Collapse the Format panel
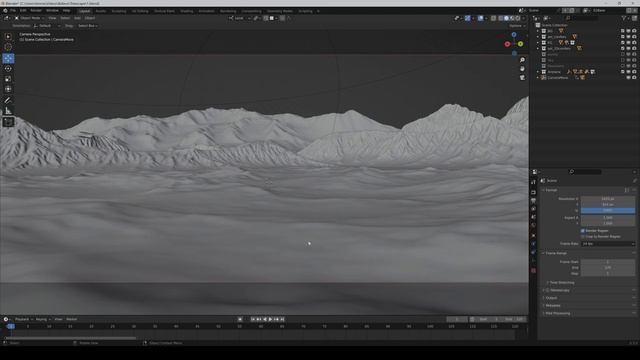640x360 pixels. [551, 190]
